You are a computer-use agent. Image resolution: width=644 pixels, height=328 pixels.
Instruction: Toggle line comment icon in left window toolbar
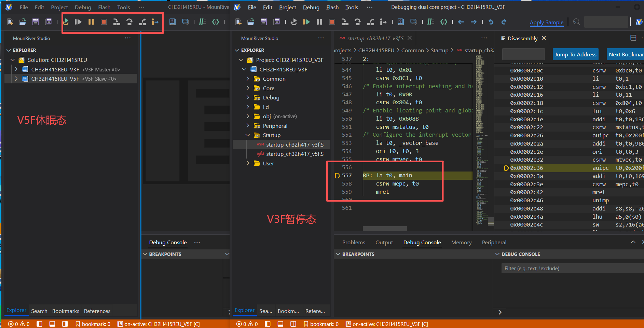pos(203,22)
